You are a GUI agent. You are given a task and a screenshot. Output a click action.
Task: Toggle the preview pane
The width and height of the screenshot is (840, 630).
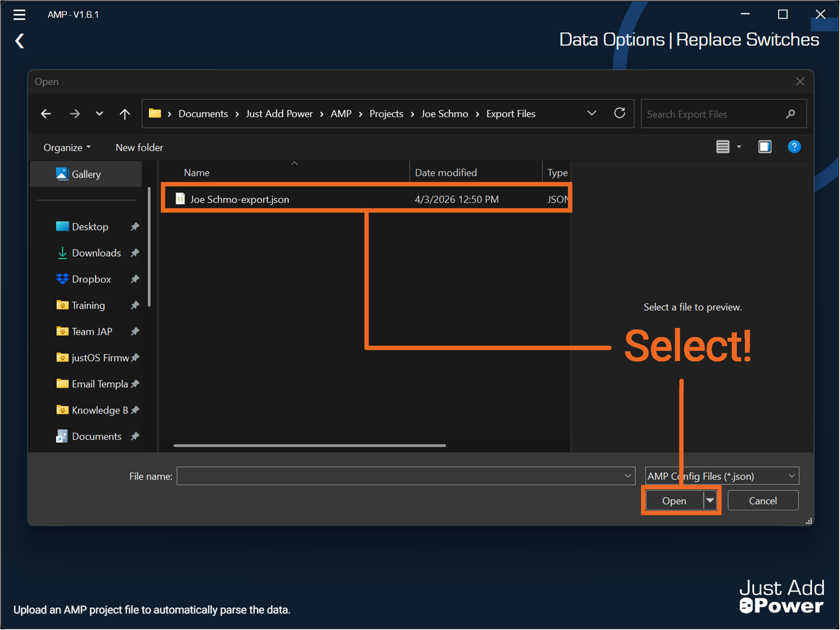pos(765,146)
